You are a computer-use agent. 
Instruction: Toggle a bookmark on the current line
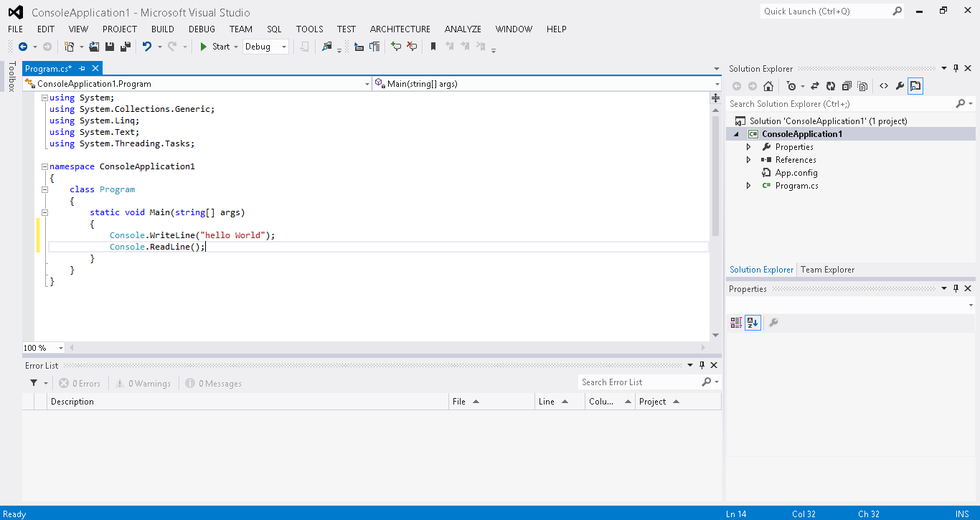click(433, 47)
